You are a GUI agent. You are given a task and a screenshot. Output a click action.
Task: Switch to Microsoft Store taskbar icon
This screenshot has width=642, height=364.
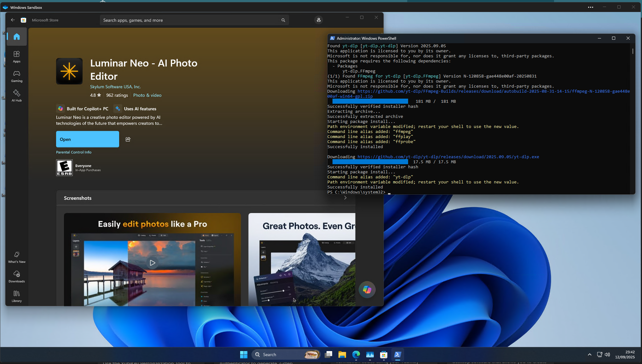(384, 355)
